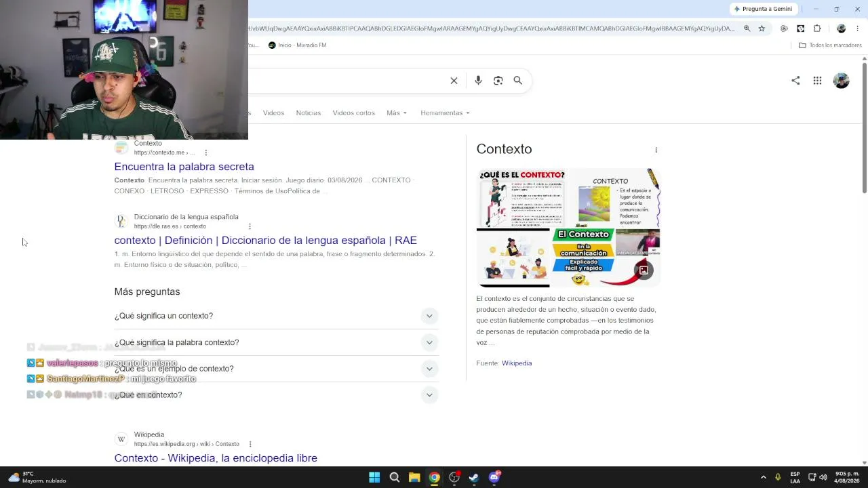
Task: Switch to Chrome in the taskbar
Action: [x=434, y=477]
